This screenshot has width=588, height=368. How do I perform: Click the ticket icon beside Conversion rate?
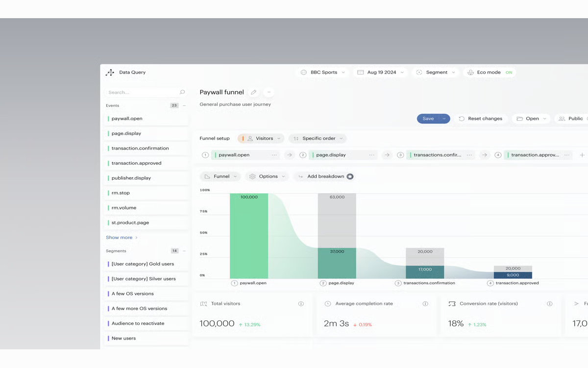(x=452, y=304)
